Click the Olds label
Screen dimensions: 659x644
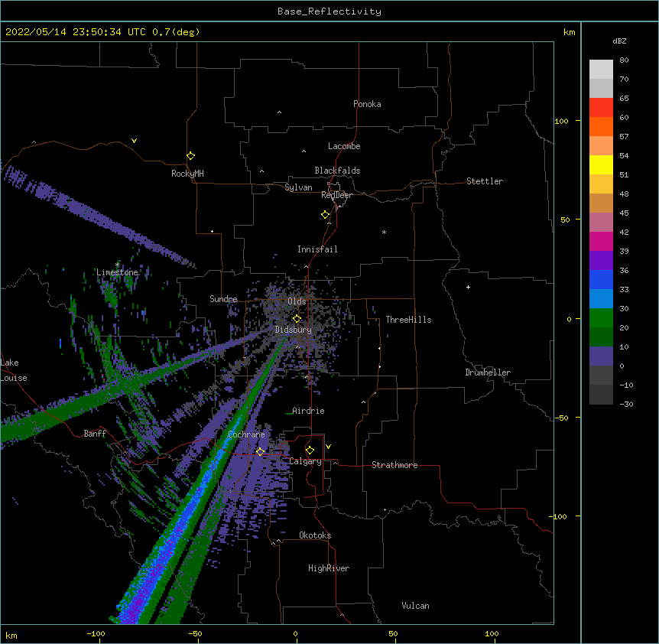[297, 301]
